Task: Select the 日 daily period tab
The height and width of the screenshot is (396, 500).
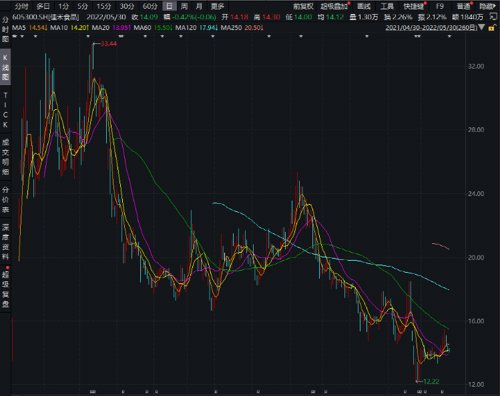Action: [170, 6]
